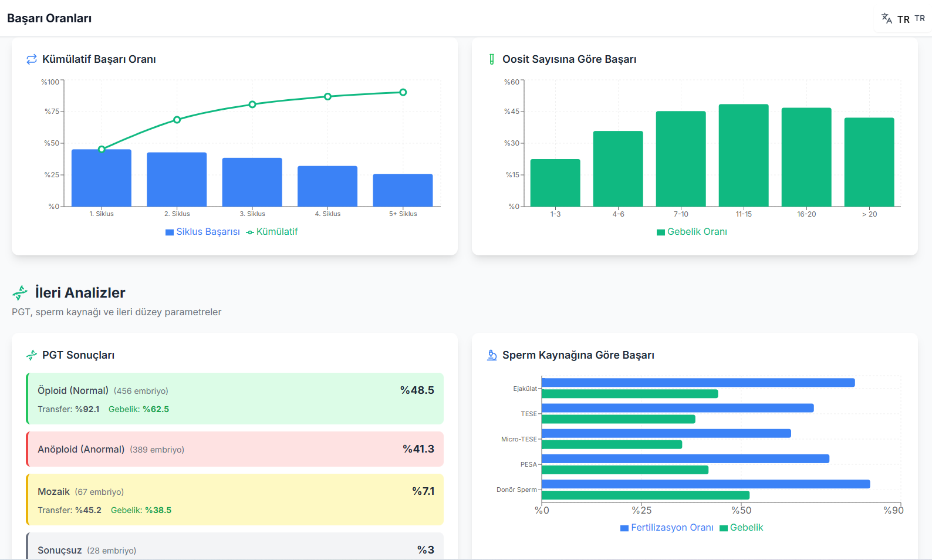Click the (389 embriyo) count text
932x560 pixels.
(x=157, y=450)
